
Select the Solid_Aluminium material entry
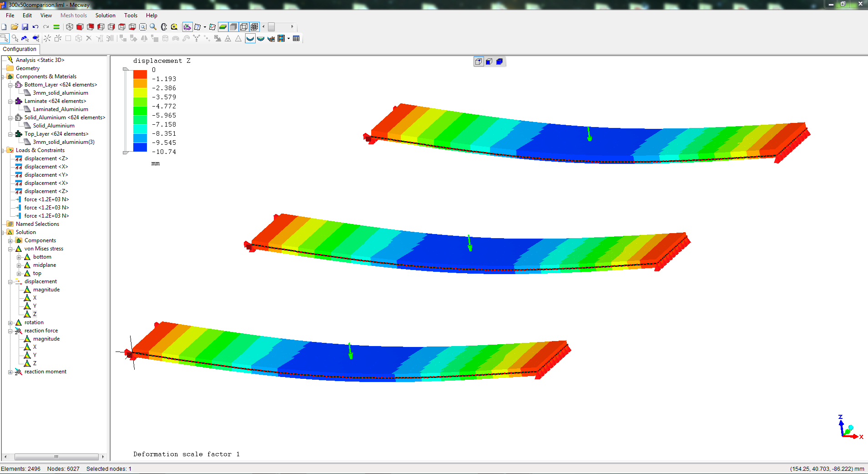click(54, 126)
